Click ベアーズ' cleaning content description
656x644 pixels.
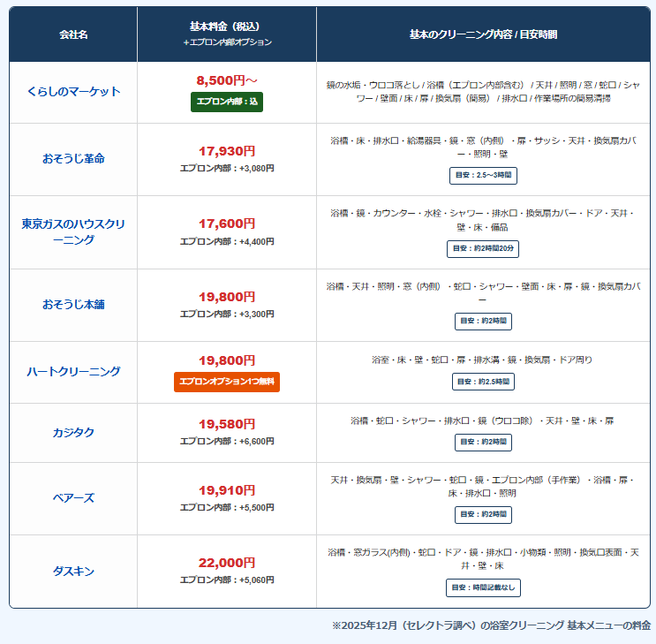click(482, 487)
